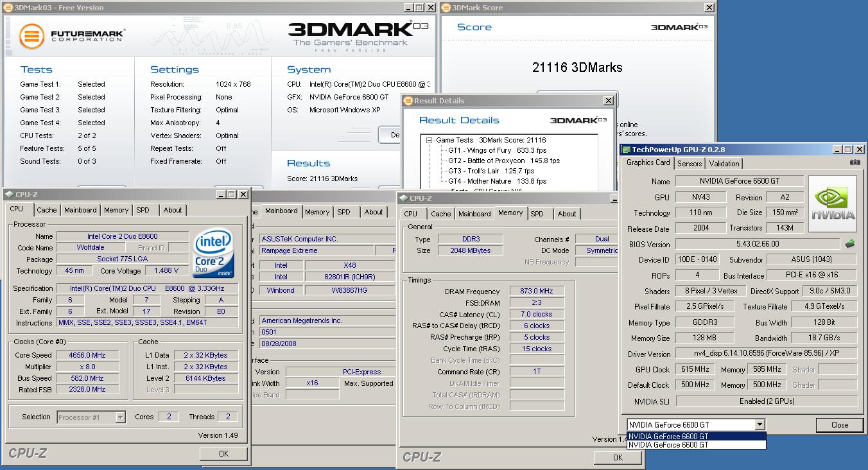
Task: Select the GT3 - Troll's Lair result row
Action: (491, 171)
